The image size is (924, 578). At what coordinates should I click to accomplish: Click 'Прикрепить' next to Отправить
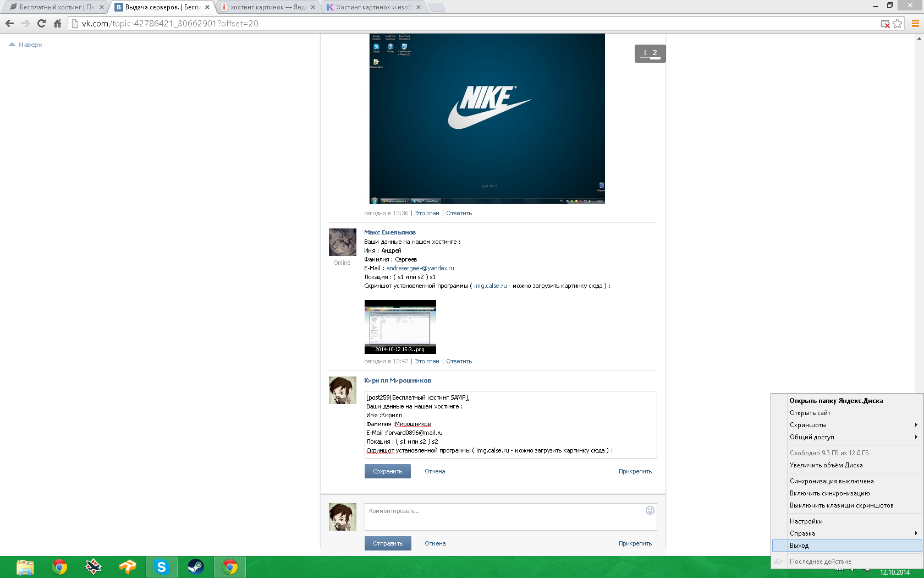(x=635, y=543)
